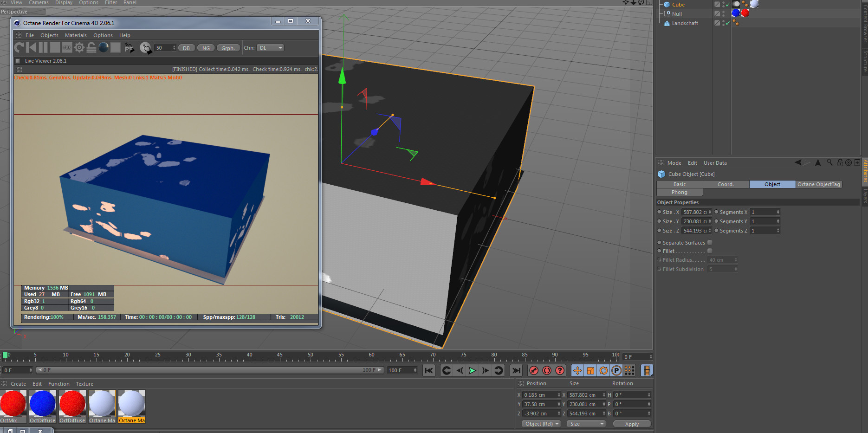Toggle the Separate Surfaces checkbox

pyautogui.click(x=710, y=242)
